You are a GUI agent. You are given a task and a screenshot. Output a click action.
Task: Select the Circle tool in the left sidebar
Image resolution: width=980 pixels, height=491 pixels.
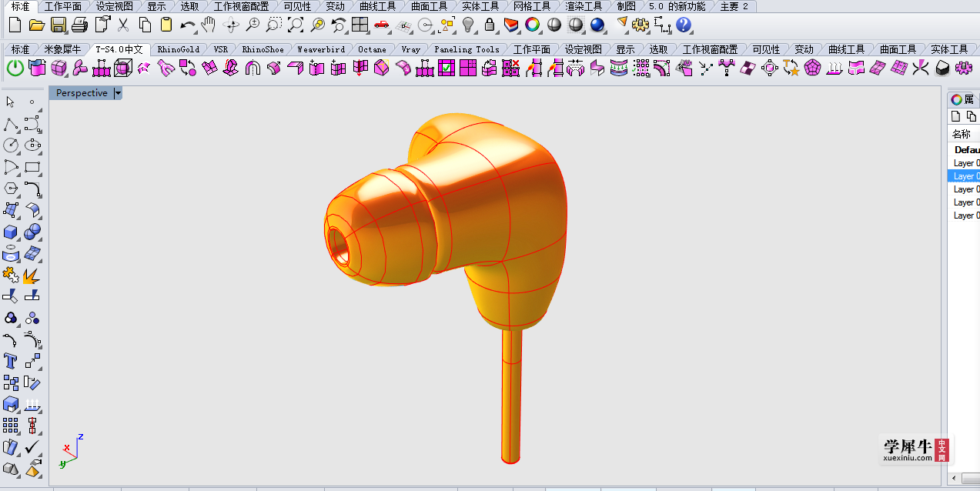click(x=11, y=145)
